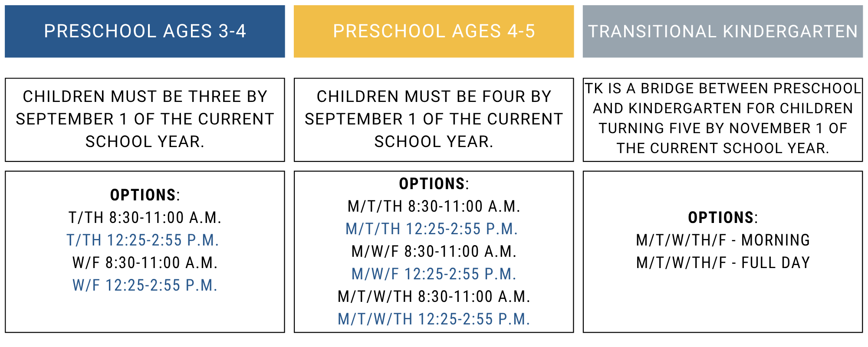The image size is (868, 347).
Task: Click the yellow Preschool Ages 4-5 header
Action: tap(434, 31)
